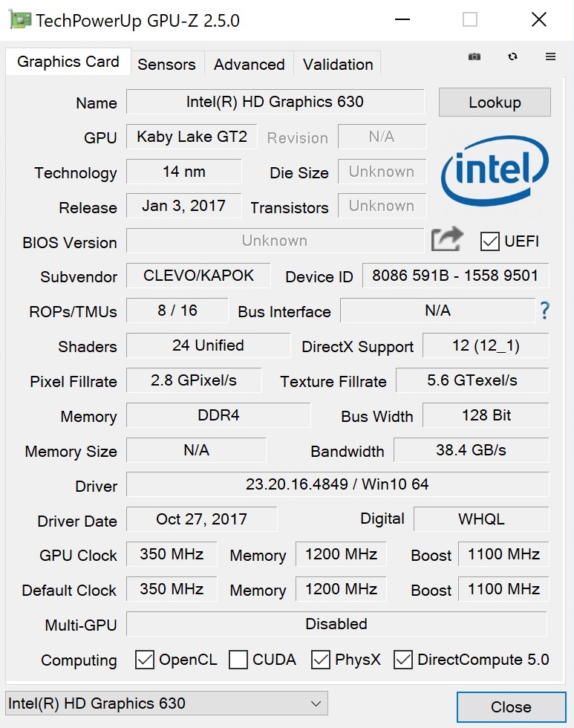This screenshot has height=728, width=574.
Task: Enable the CUDA checkbox
Action: 238,660
